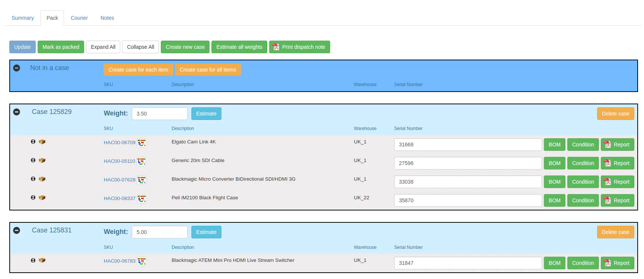Click box icon for Blackmagic ATEM Mini Pro row
The image size is (644, 279).
point(42,260)
